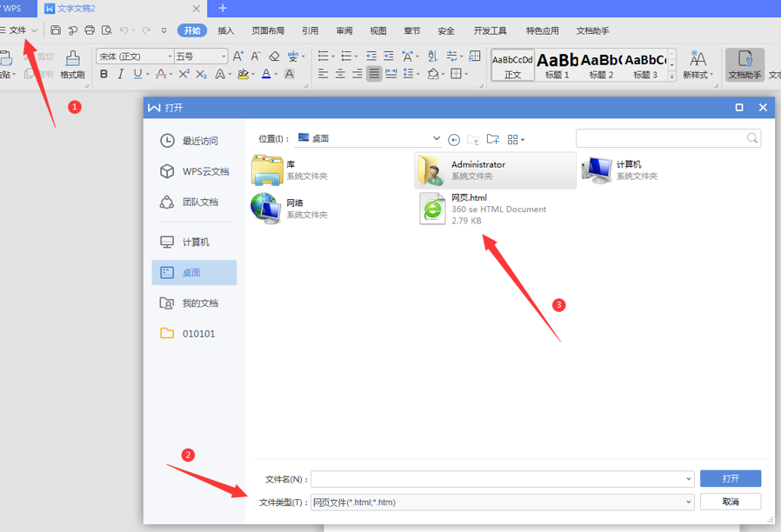Click the Strikethrough icon
The width and height of the screenshot is (781, 532).
pyautogui.click(x=160, y=74)
